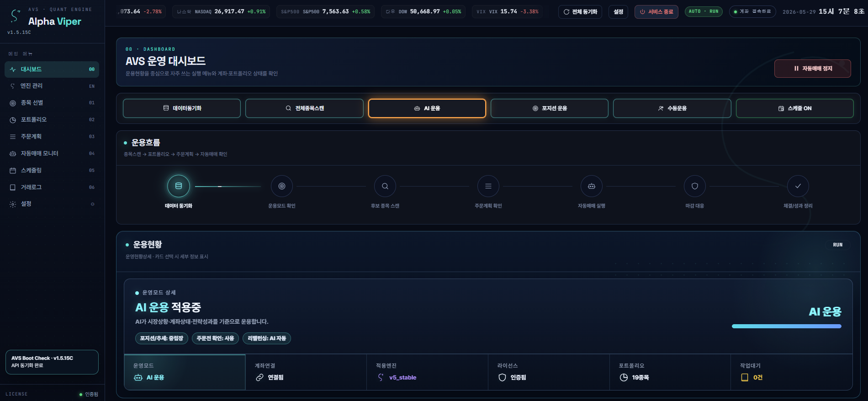This screenshot has width=868, height=401.
Task: Select the 수동운용 button
Action: click(672, 108)
